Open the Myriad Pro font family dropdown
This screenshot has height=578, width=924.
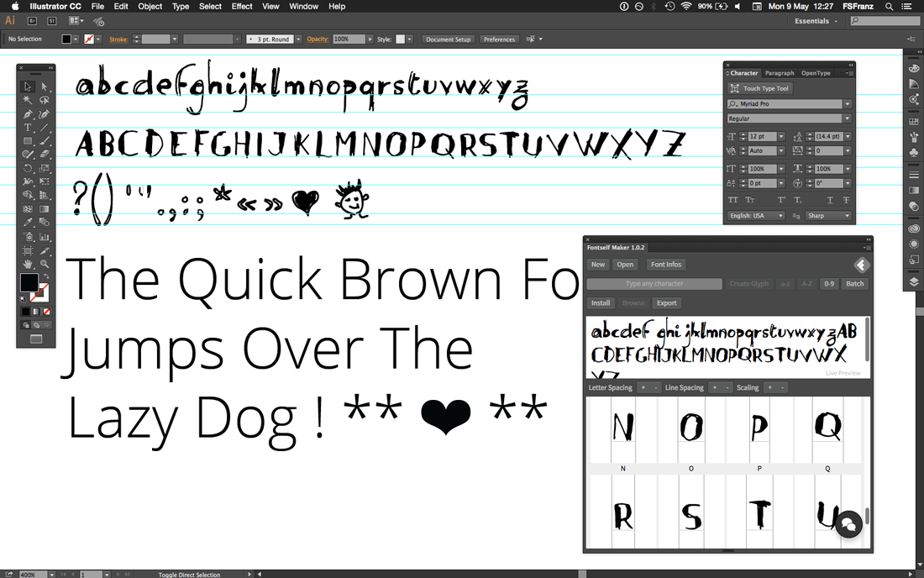[848, 104]
